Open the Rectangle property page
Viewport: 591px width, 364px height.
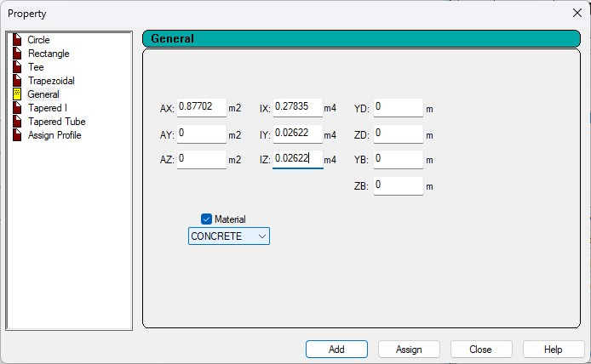tap(49, 54)
